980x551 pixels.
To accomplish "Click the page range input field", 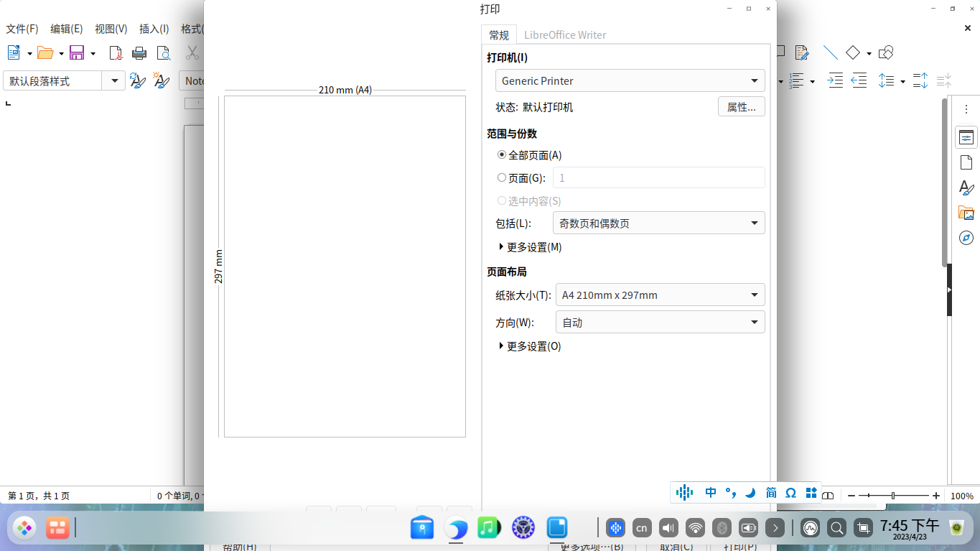I will coord(658,177).
